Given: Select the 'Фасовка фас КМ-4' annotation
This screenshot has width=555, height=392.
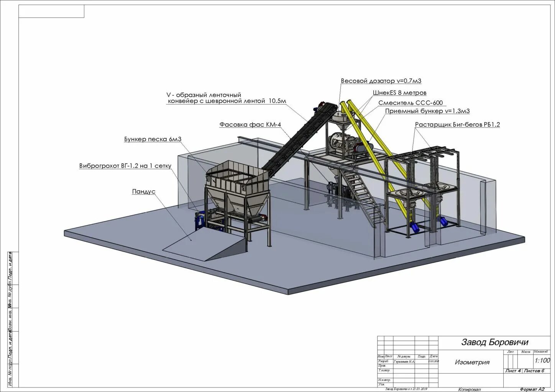Looking at the screenshot, I should coord(250,124).
